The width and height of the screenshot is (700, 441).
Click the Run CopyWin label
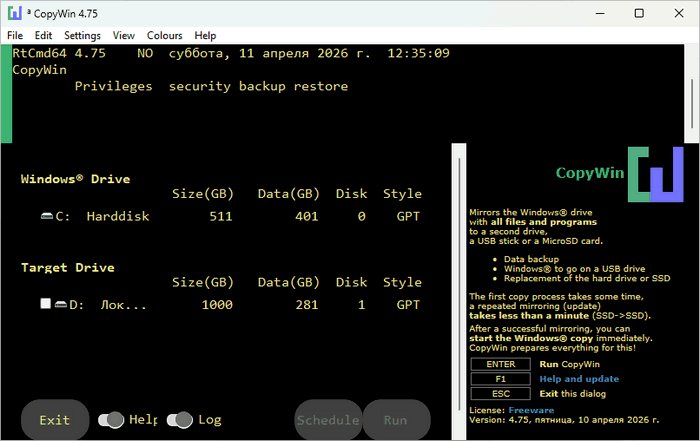(x=569, y=364)
